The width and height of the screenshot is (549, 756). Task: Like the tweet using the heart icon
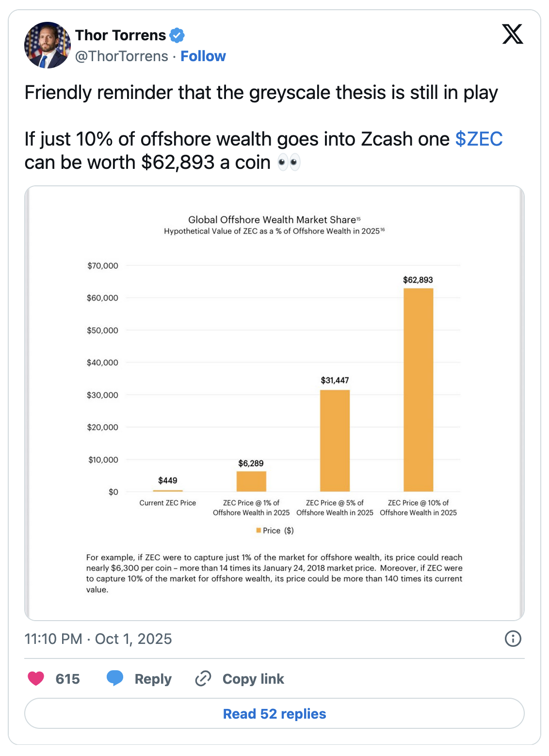tap(36, 678)
